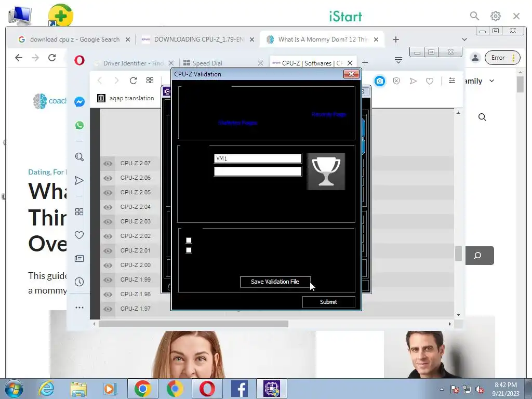Select the CPU-Z 2.06 version row

click(x=136, y=178)
